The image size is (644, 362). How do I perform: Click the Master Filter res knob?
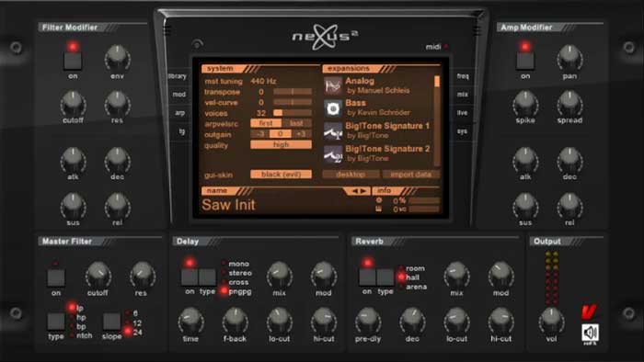[142, 275]
